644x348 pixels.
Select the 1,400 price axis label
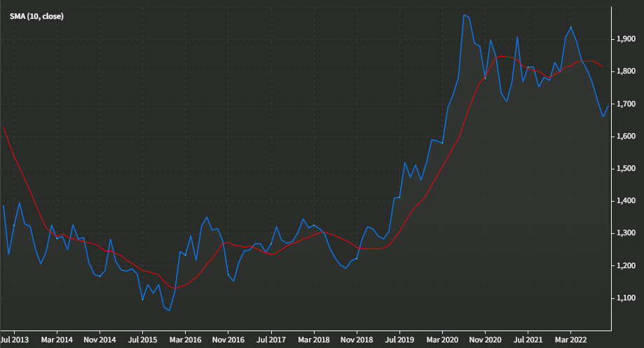(x=626, y=201)
